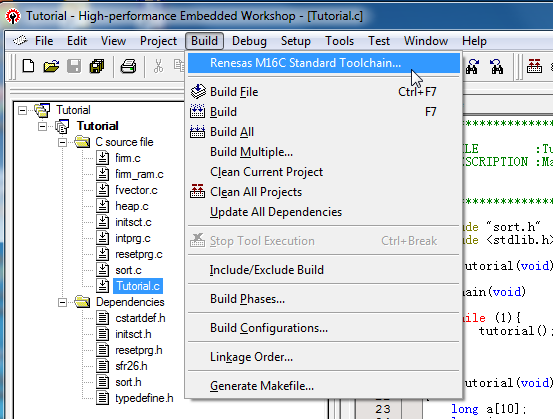This screenshot has height=419, width=553.
Task: Close the open Build menu in menu bar
Action: coord(205,41)
